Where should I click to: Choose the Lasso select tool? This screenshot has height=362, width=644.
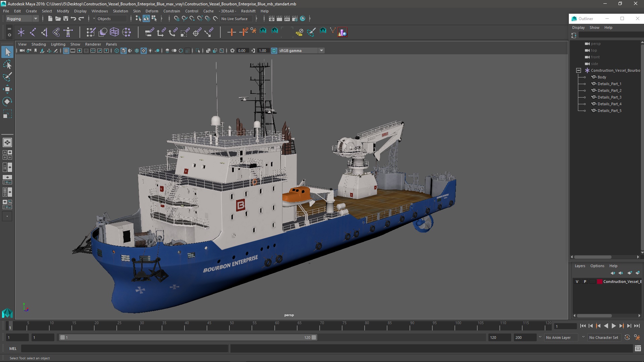(7, 64)
